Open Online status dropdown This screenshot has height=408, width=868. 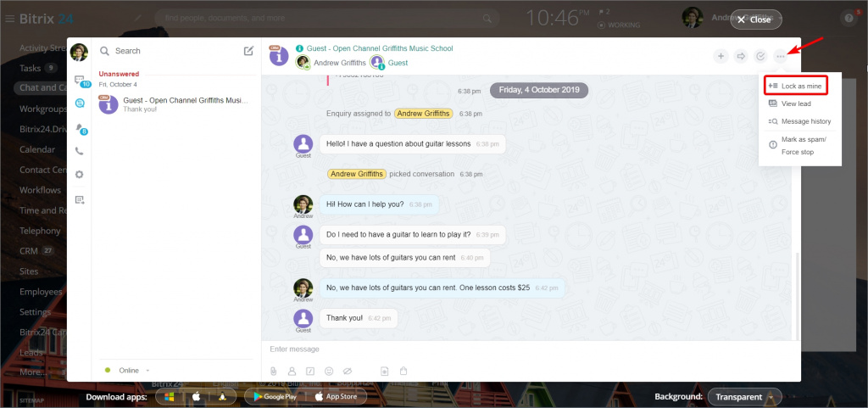128,371
